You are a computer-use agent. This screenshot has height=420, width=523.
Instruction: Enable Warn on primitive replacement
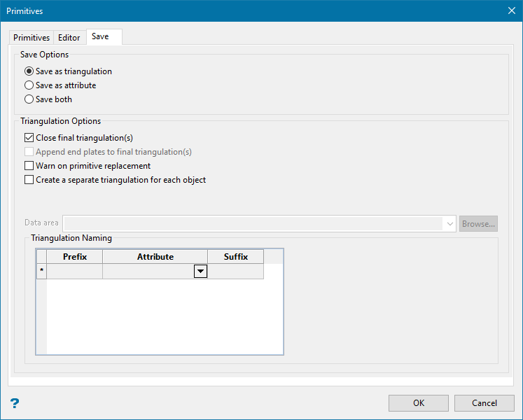pos(29,166)
